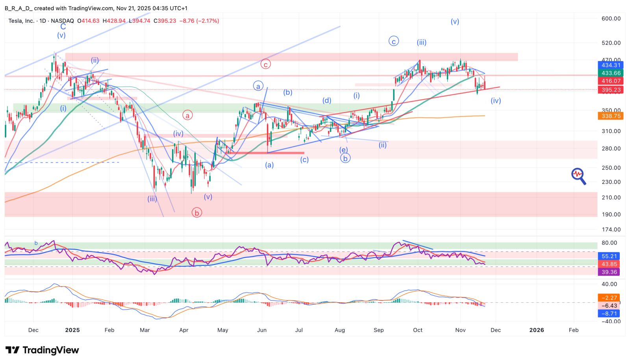Select blue circled 'b' marker near August
This screenshot has width=630, height=364.
point(345,158)
